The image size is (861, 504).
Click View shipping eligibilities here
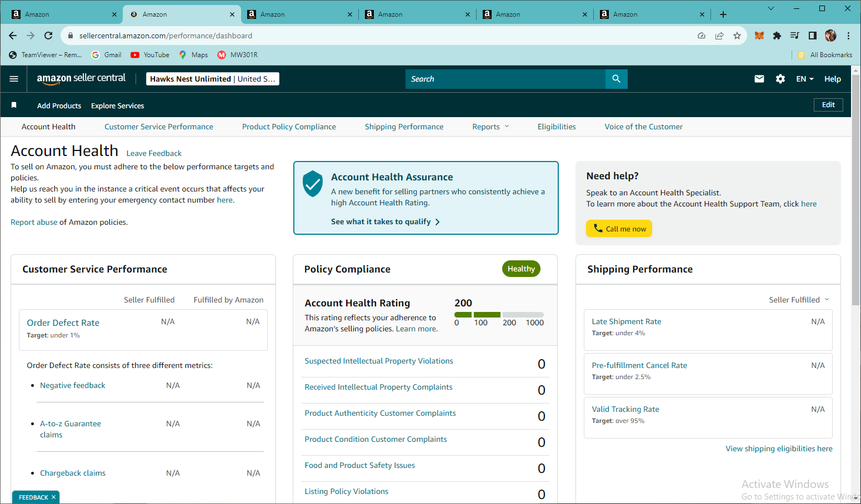tap(779, 448)
